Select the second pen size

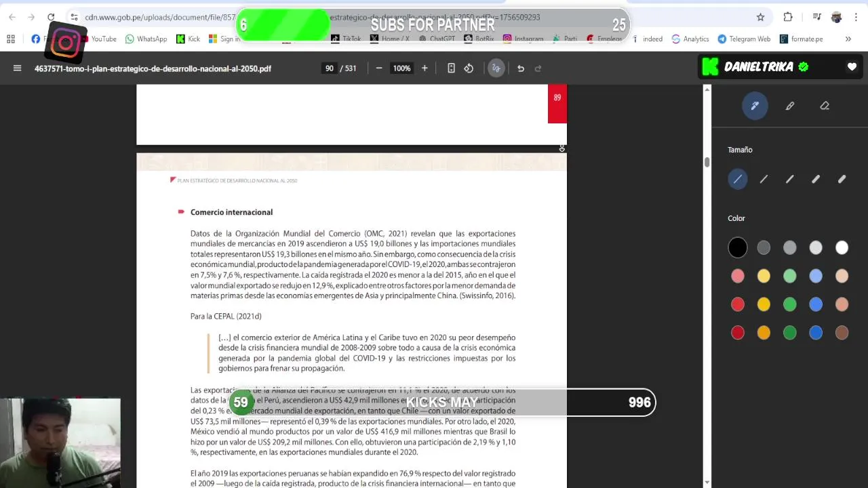pos(764,179)
